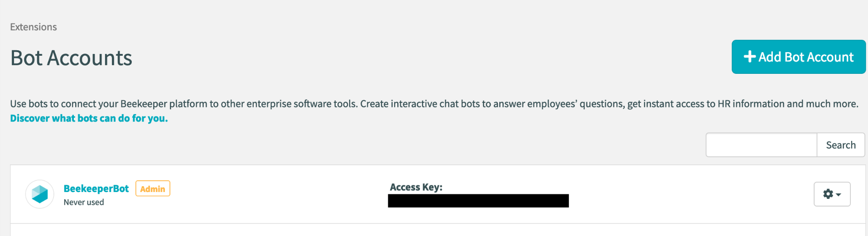Click the "Never used" status text

(84, 202)
